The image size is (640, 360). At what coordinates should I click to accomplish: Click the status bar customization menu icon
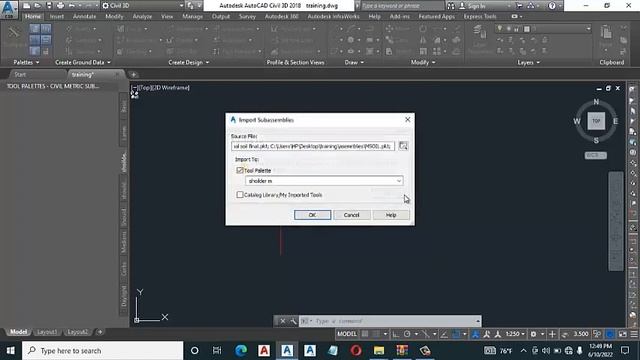click(x=634, y=334)
